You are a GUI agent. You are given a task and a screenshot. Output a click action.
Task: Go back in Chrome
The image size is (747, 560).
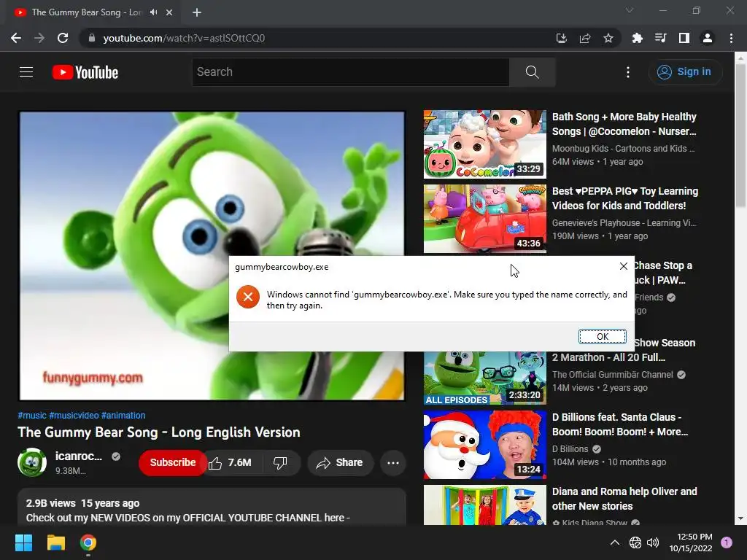[x=16, y=38]
